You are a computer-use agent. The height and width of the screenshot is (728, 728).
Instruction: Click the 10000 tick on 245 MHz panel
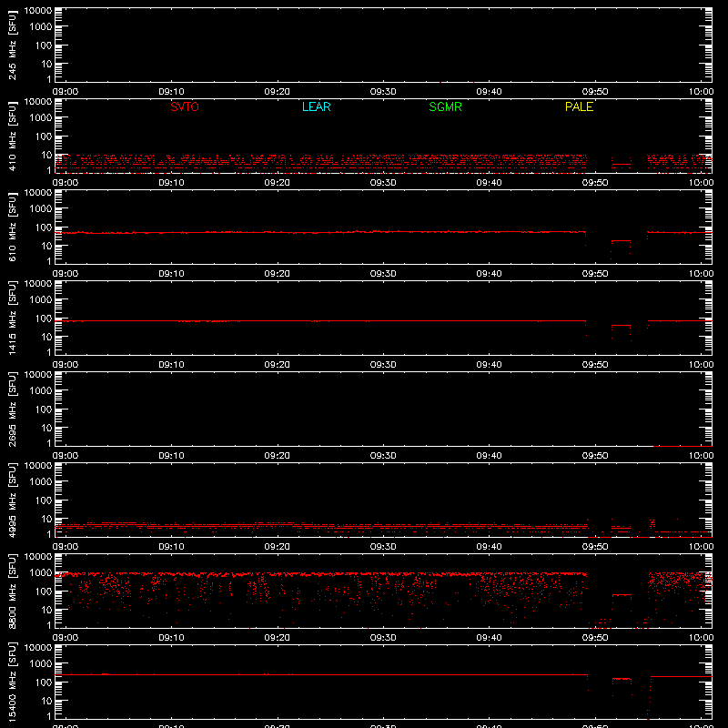tap(38, 11)
